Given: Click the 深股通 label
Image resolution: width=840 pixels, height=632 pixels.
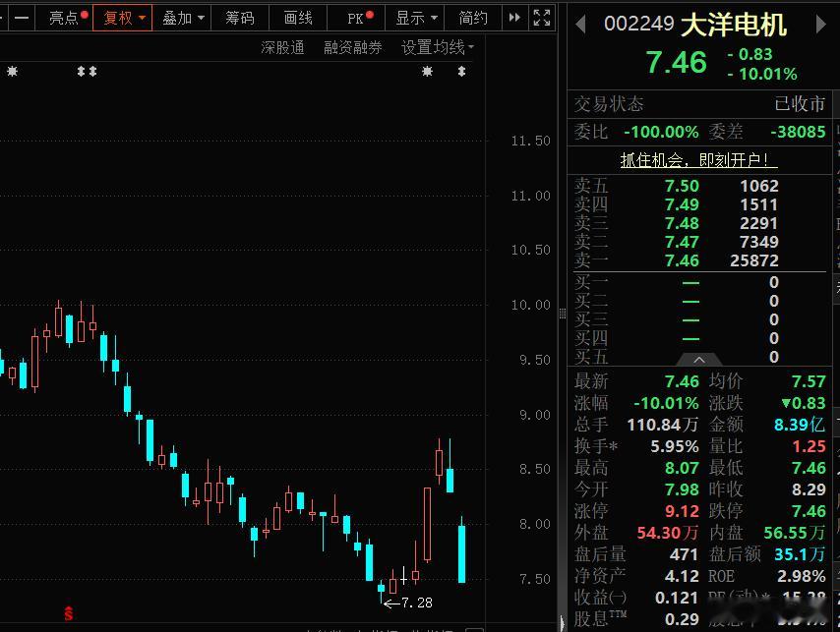Looking at the screenshot, I should [x=282, y=47].
